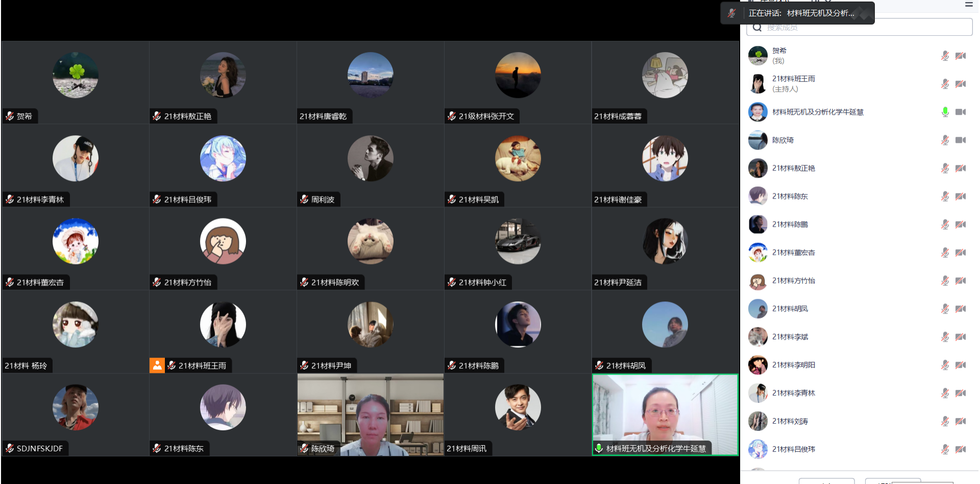980x484 pixels.
Task: Click camera icon in 陈欣琦 list row
Action: tap(961, 140)
